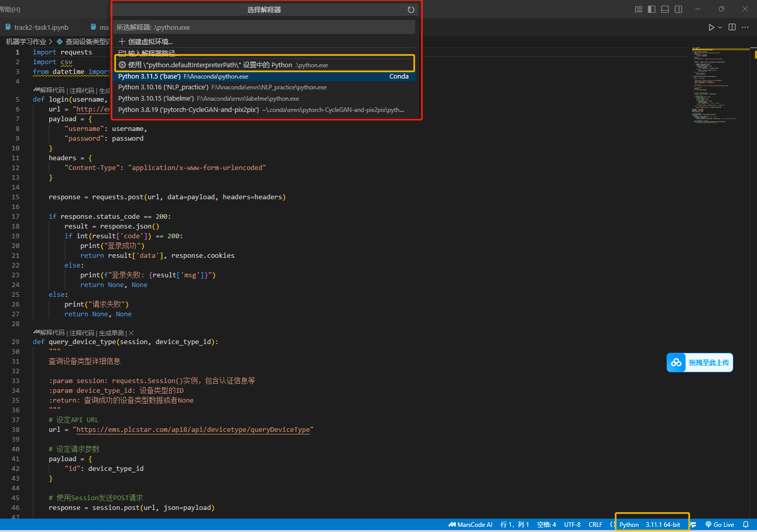Click 行 1, 列 1 cursor position
The image size is (757, 532).
pyautogui.click(x=514, y=525)
